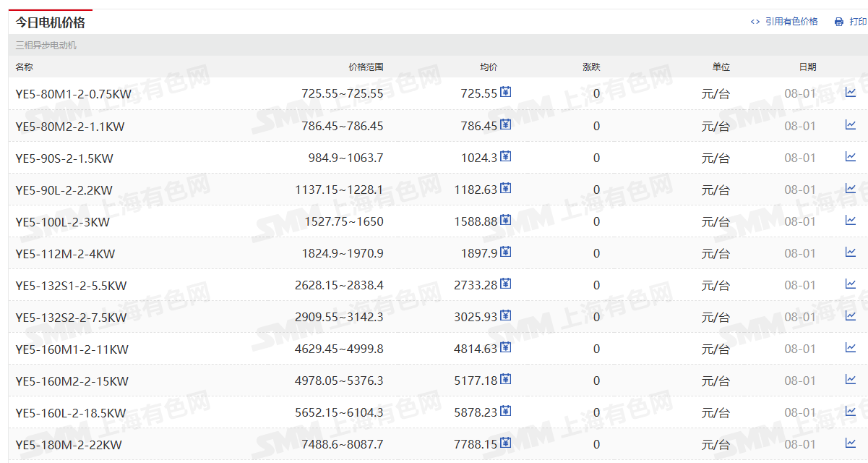Click yuan icon beside average 1024.3
Viewport: 868px width, 463px height.
pyautogui.click(x=506, y=156)
